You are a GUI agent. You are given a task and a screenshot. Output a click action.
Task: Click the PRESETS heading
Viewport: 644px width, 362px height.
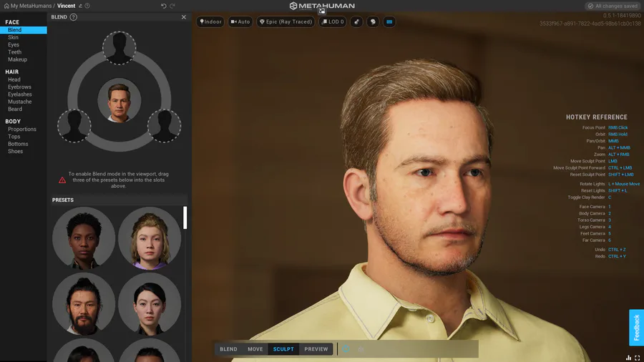tap(63, 200)
